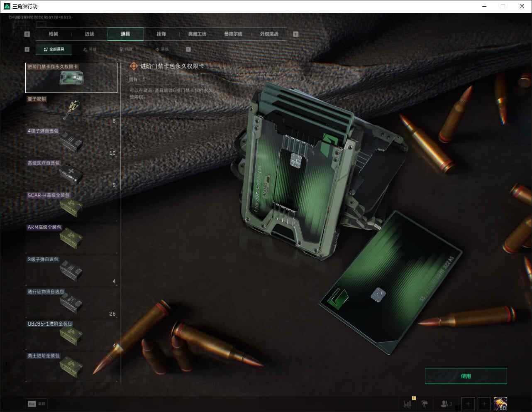The image size is (532, 412).
Task: Click the next main tab key icon
Action: click(296, 34)
